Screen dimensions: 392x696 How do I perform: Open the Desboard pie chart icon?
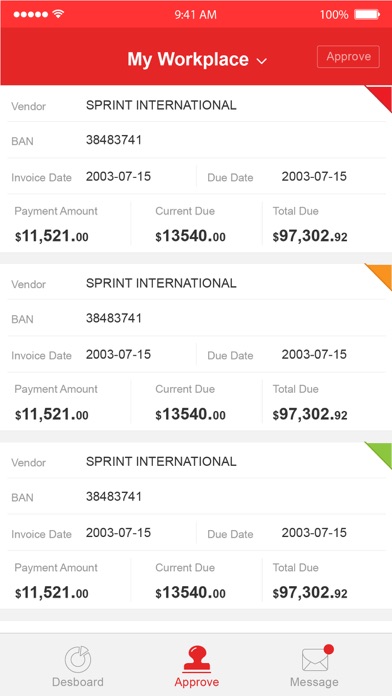pyautogui.click(x=78, y=659)
